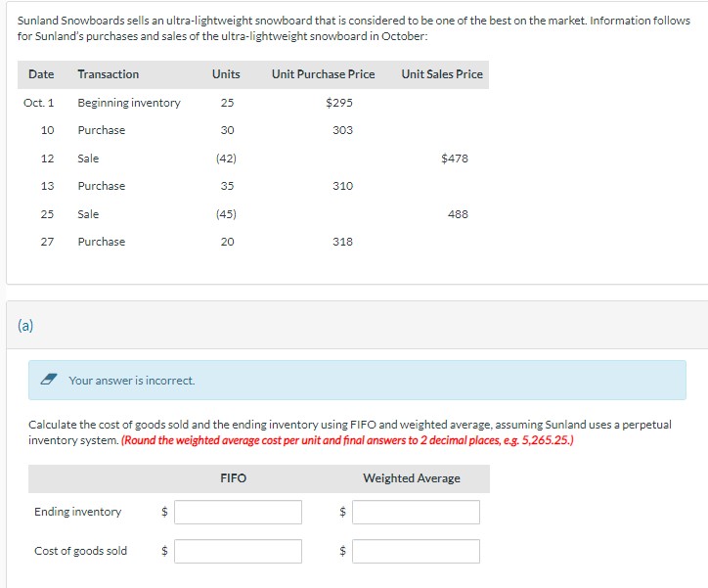This screenshot has height=588, width=708.
Task: Click the $478 unit sales price
Action: pyautogui.click(x=455, y=158)
